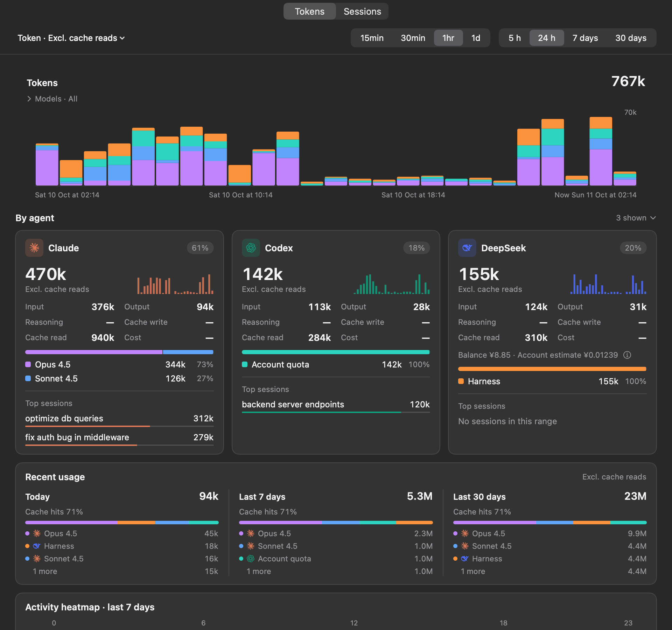Select the 1hr bucket interval
This screenshot has width=672, height=630.
tap(448, 38)
